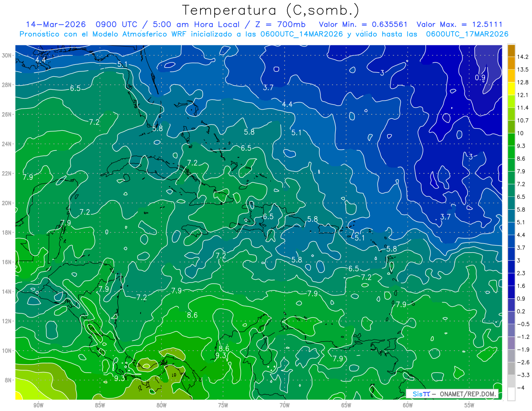This screenshot has height=411, width=532.
Task: Click the 70W longitude axis label
Action: pyautogui.click(x=285, y=405)
